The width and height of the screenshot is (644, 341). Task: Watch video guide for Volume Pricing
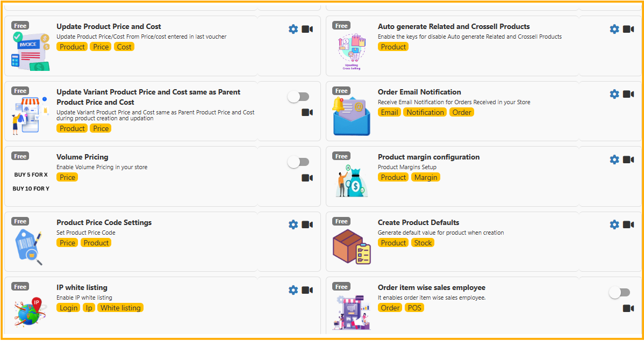tap(307, 178)
